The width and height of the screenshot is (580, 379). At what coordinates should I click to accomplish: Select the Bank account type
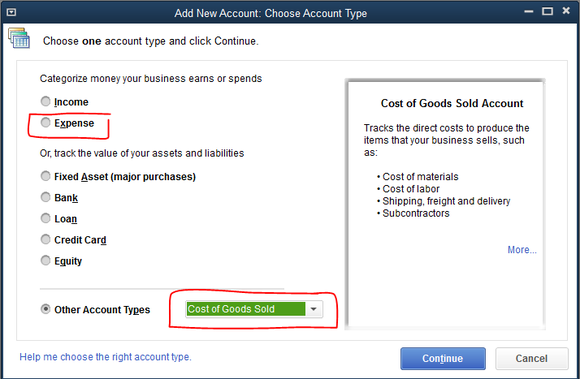pyautogui.click(x=45, y=197)
